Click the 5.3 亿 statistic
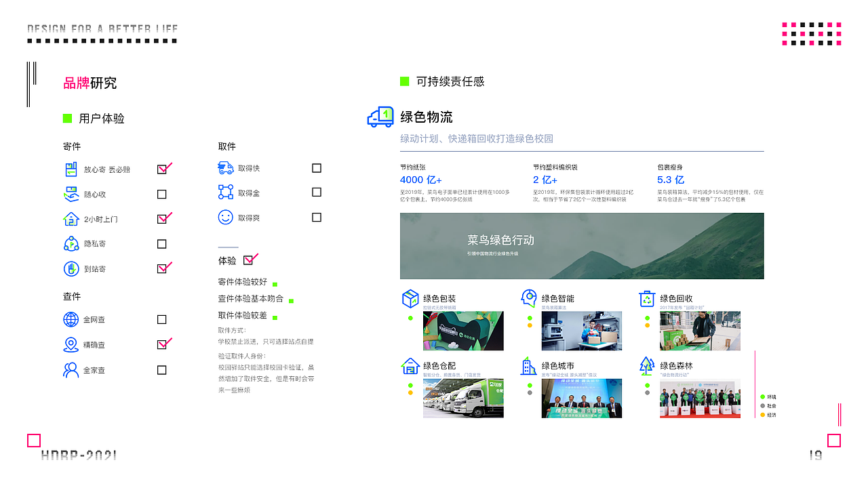This screenshot has height=488, width=868. point(671,180)
